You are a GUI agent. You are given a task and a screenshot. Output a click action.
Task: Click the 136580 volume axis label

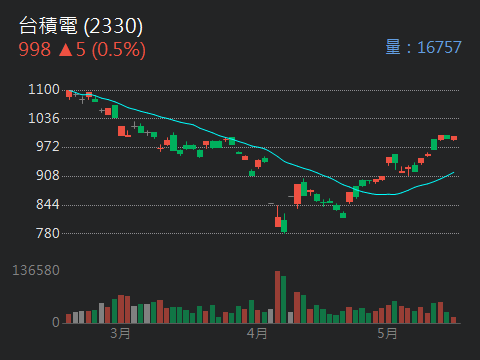36,270
